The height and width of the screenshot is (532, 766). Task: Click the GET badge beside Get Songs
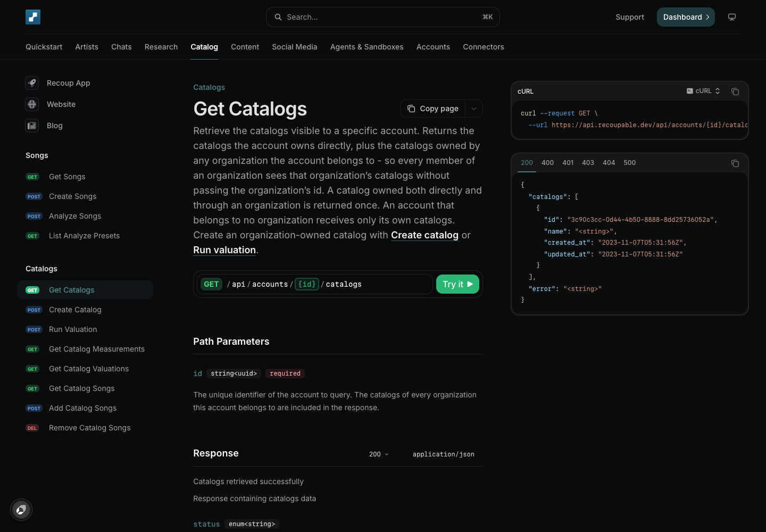pos(32,177)
